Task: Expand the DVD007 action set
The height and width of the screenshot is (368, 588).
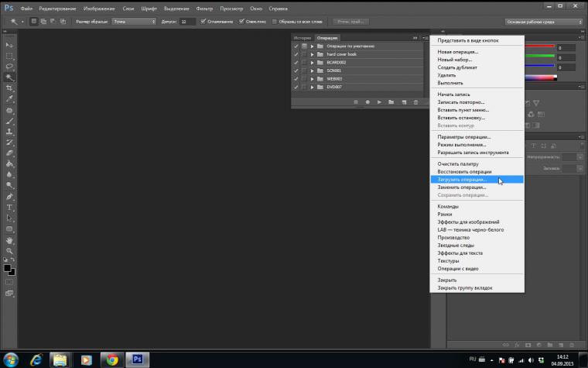Action: click(312, 87)
